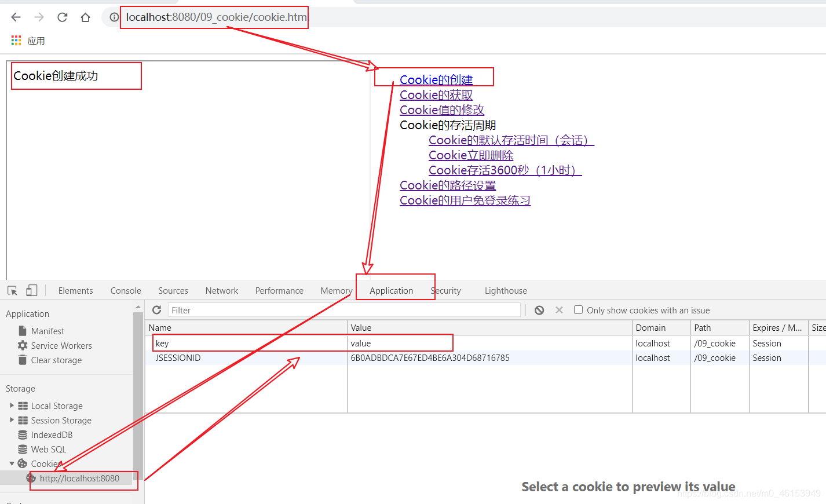Image resolution: width=826 pixels, height=504 pixels.
Task: Click the key cookie's value cell
Action: point(489,343)
